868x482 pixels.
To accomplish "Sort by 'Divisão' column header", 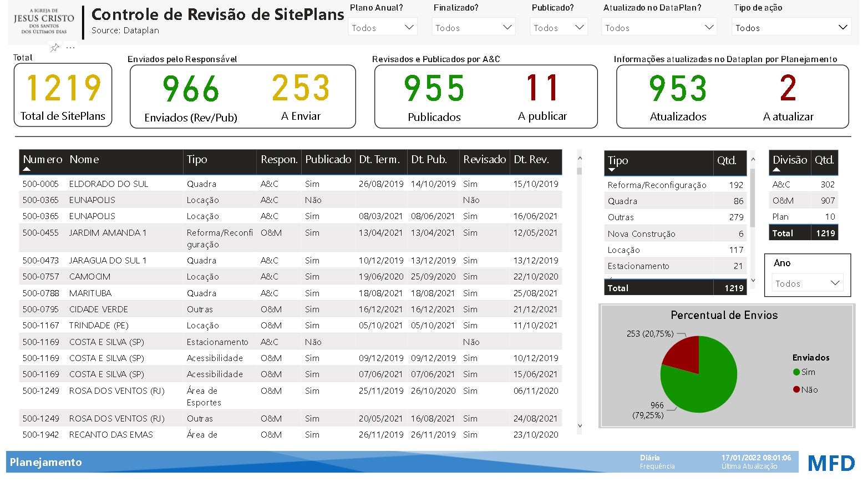I will tap(789, 160).
